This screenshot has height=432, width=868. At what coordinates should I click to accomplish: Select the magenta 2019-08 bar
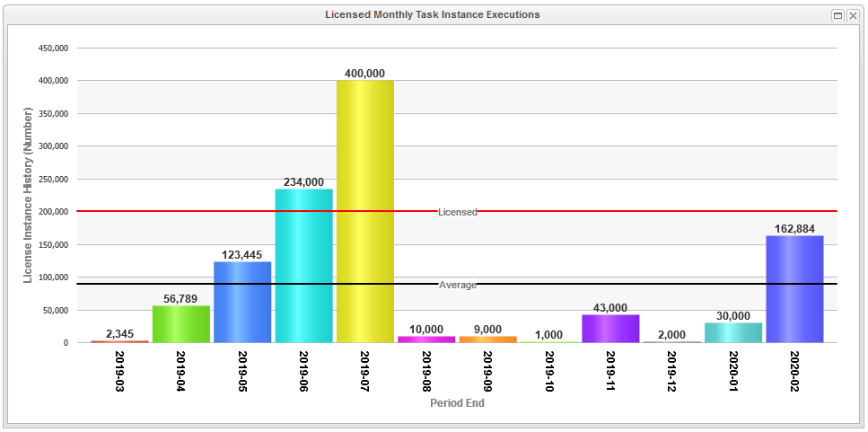pos(426,339)
